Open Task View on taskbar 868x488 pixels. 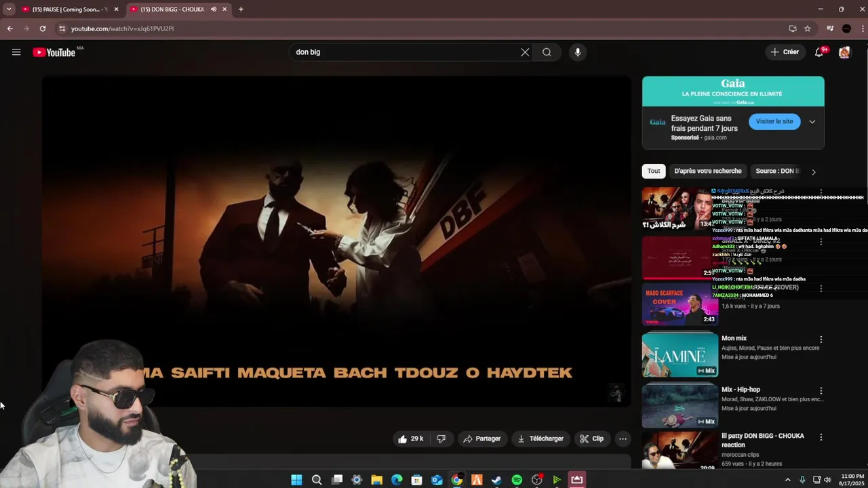point(337,480)
